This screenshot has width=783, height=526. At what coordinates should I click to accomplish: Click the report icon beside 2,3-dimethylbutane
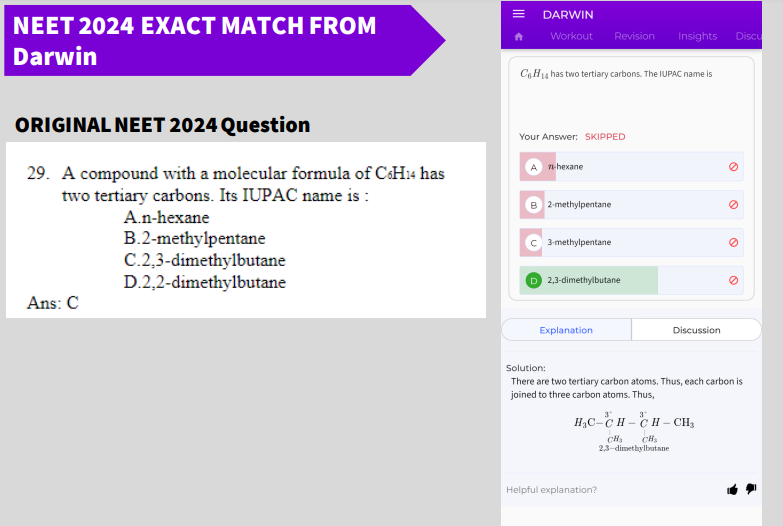click(x=733, y=280)
